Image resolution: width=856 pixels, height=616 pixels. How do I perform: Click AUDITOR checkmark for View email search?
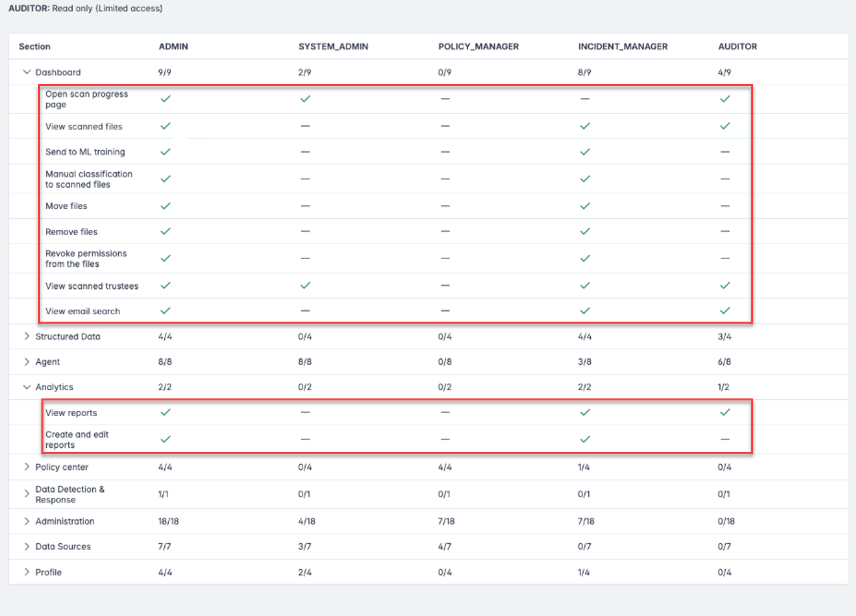coord(725,311)
